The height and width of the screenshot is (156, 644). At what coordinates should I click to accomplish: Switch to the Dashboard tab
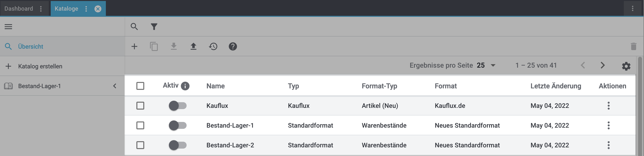[19, 9]
